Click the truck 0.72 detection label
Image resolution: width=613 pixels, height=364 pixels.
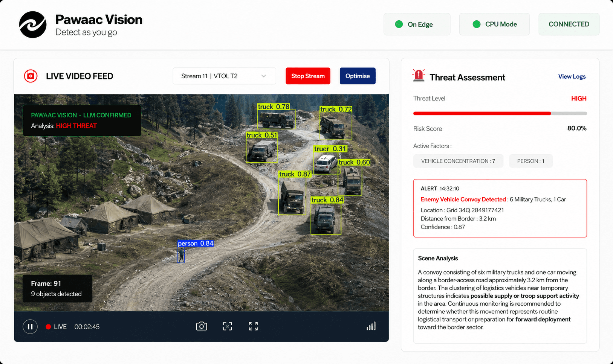(336, 110)
